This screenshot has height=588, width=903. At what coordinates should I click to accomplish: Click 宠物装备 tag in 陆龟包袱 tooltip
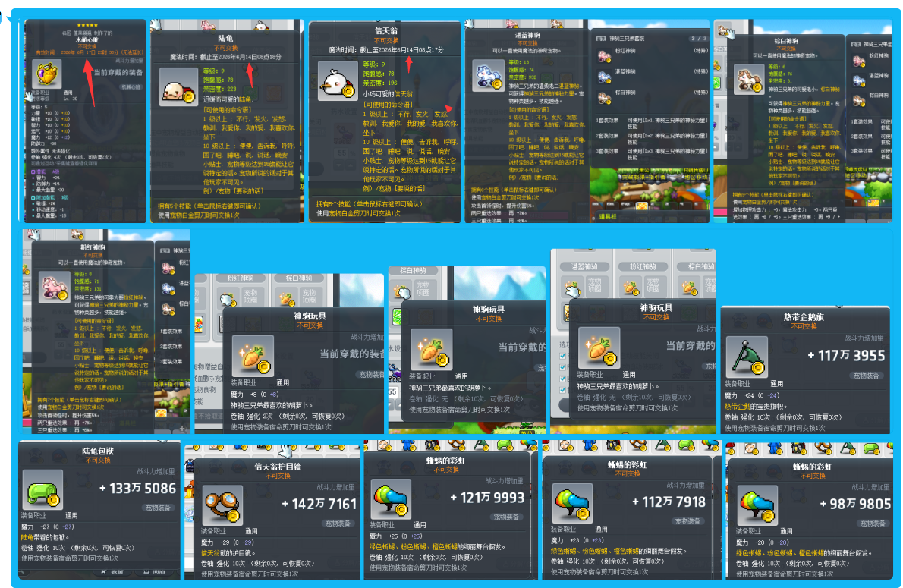coord(157,508)
